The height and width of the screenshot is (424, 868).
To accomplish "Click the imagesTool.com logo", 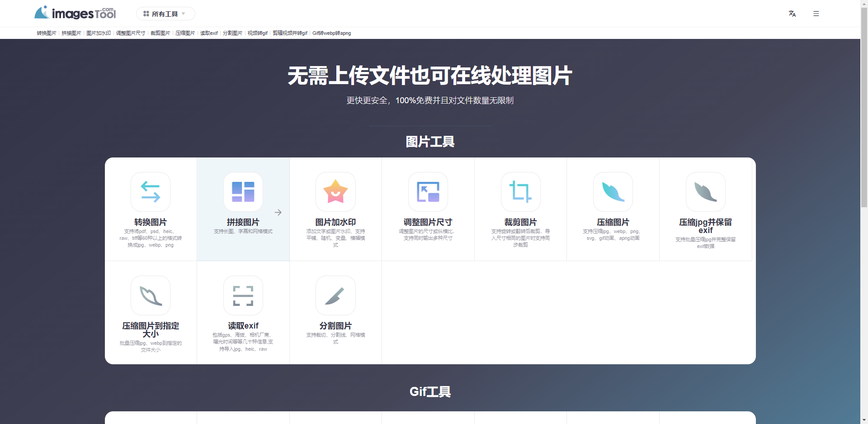I will coord(75,13).
